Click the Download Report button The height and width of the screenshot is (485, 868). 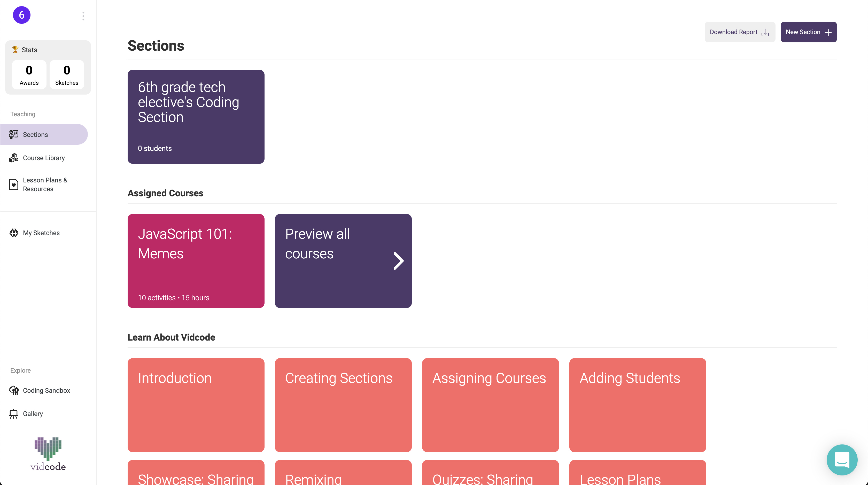(740, 32)
